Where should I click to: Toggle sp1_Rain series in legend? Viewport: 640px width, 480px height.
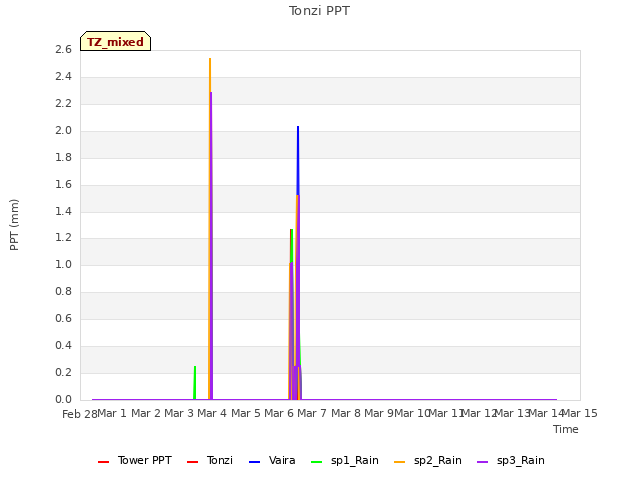pos(345,460)
